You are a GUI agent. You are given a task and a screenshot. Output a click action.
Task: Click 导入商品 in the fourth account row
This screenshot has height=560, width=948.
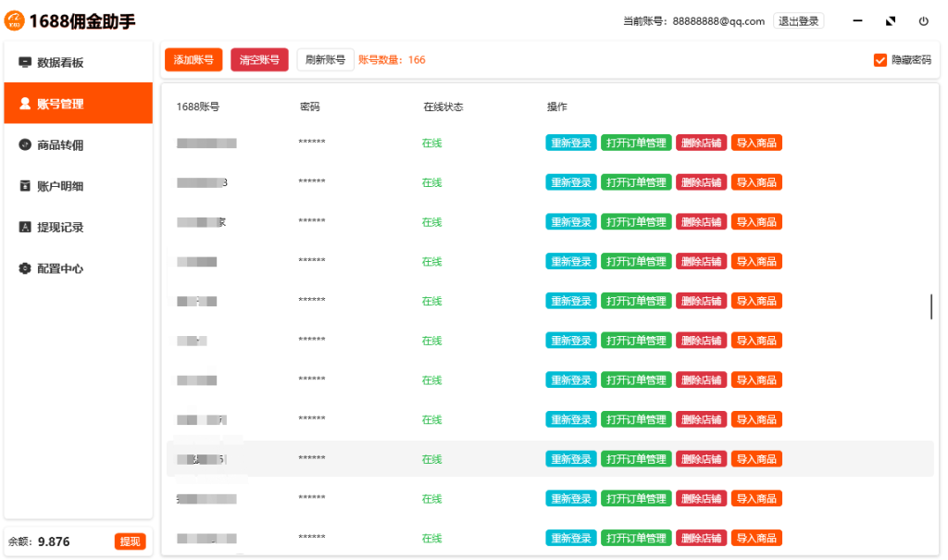tap(756, 262)
